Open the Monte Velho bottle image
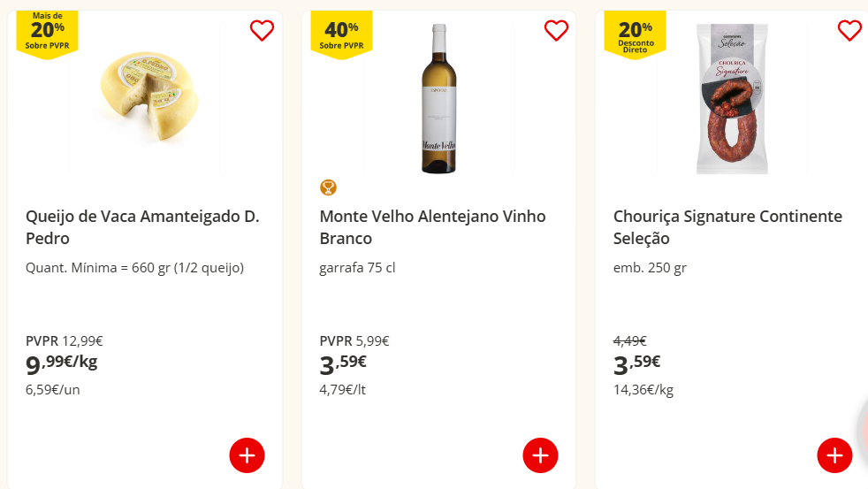This screenshot has height=489, width=868. (439, 98)
